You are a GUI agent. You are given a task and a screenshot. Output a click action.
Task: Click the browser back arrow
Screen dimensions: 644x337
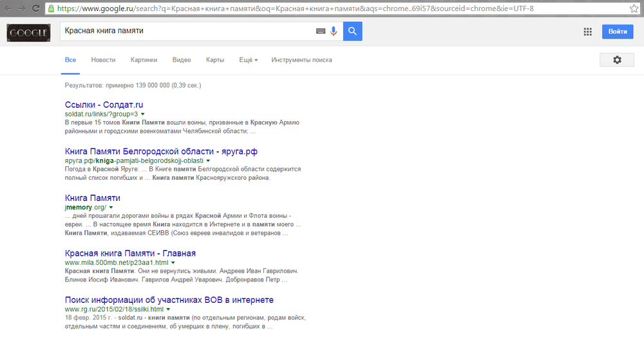(x=7, y=8)
